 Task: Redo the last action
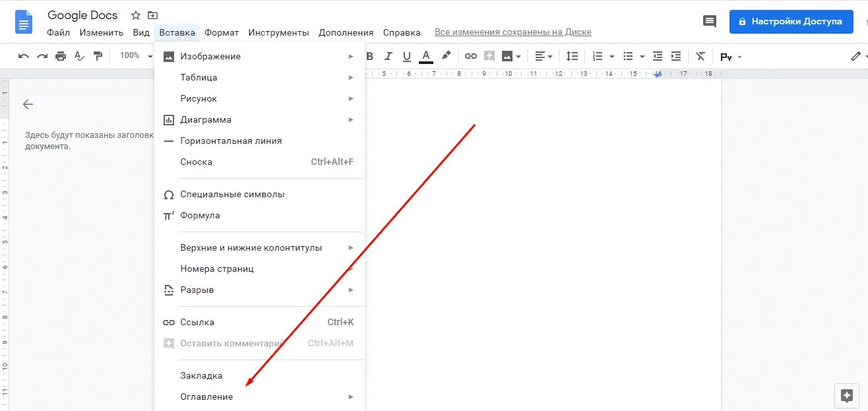42,56
